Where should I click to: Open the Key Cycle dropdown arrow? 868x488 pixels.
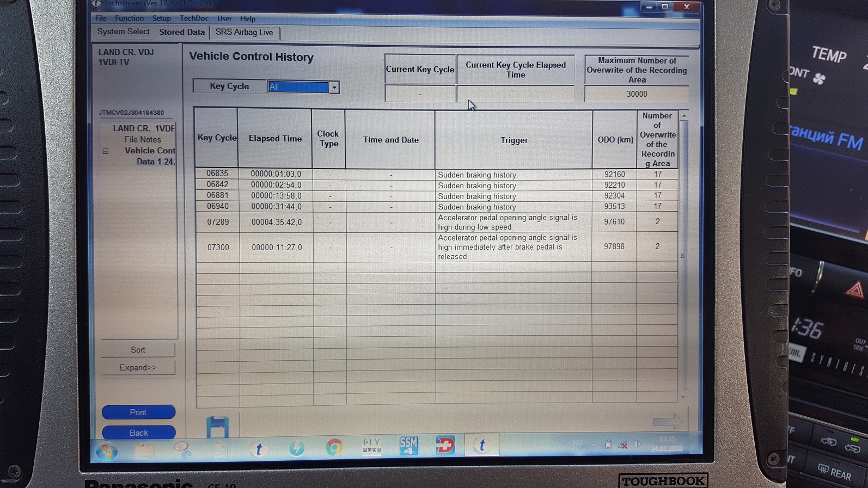click(x=334, y=88)
